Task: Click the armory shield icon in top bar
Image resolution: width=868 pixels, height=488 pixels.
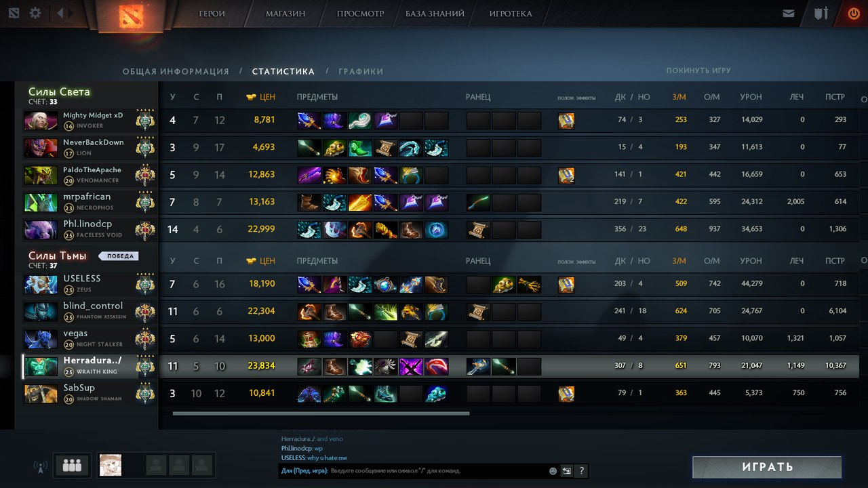Action: tap(821, 13)
